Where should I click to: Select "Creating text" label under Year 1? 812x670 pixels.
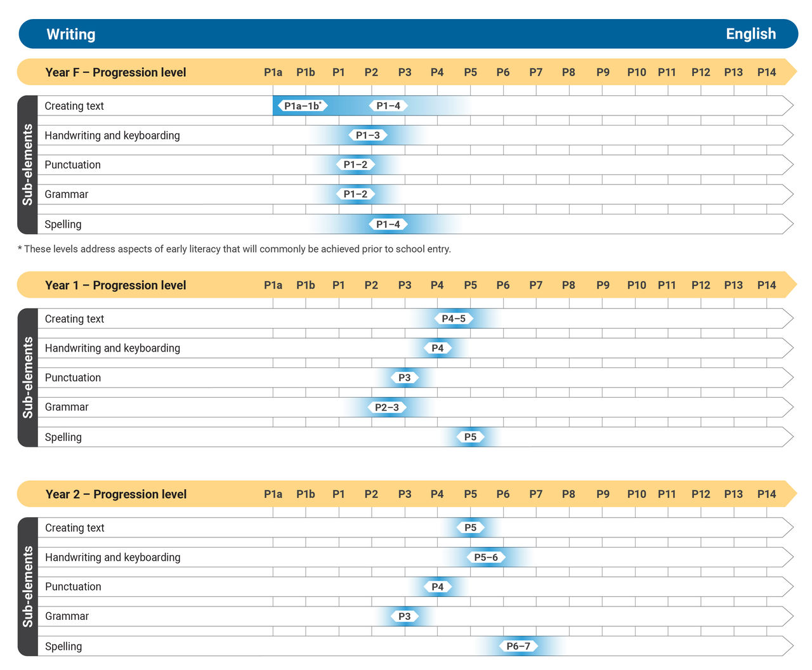coord(74,319)
